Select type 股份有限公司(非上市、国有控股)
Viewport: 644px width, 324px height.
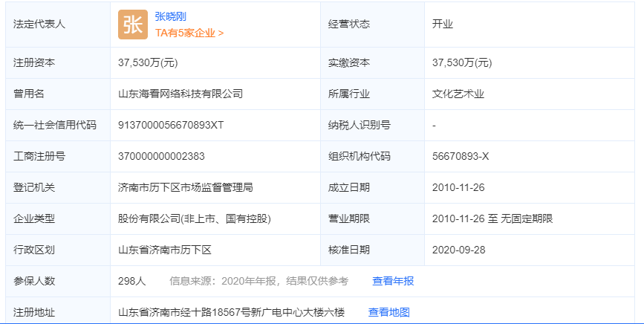[195, 218]
